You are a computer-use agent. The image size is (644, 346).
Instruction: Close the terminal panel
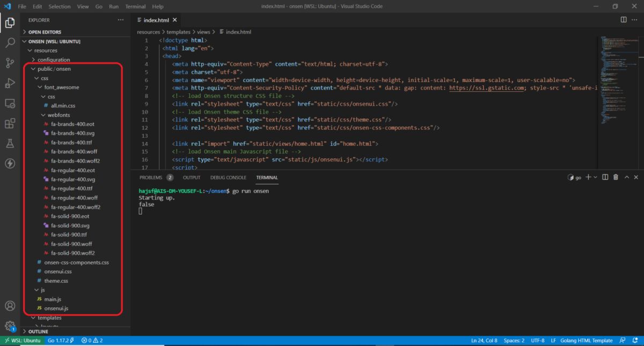click(636, 177)
